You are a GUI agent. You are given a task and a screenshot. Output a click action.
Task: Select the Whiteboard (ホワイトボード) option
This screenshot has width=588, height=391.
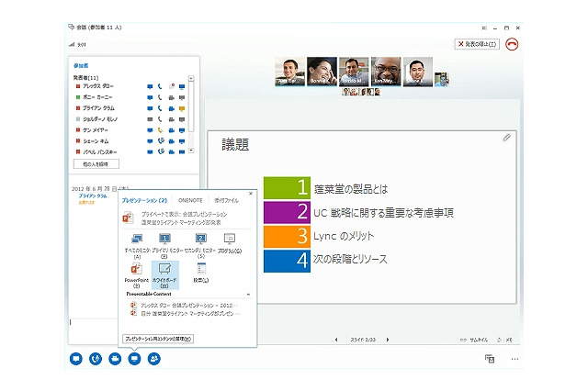coord(165,275)
